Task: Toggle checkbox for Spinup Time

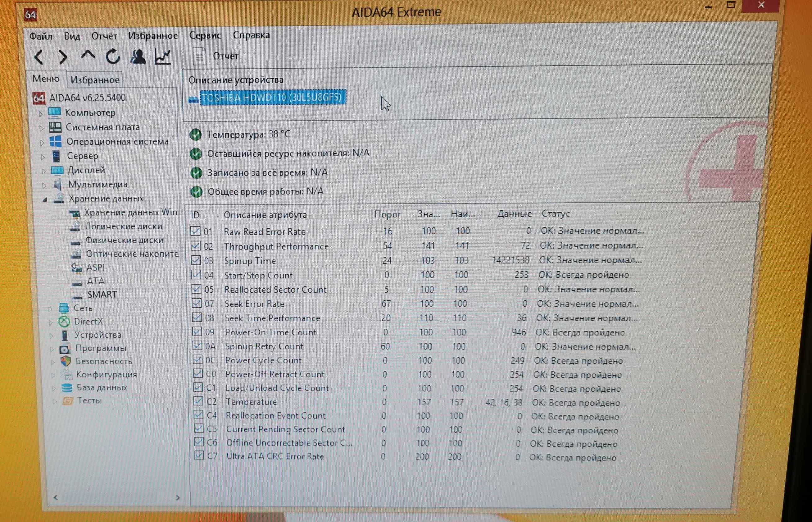Action: point(196,260)
